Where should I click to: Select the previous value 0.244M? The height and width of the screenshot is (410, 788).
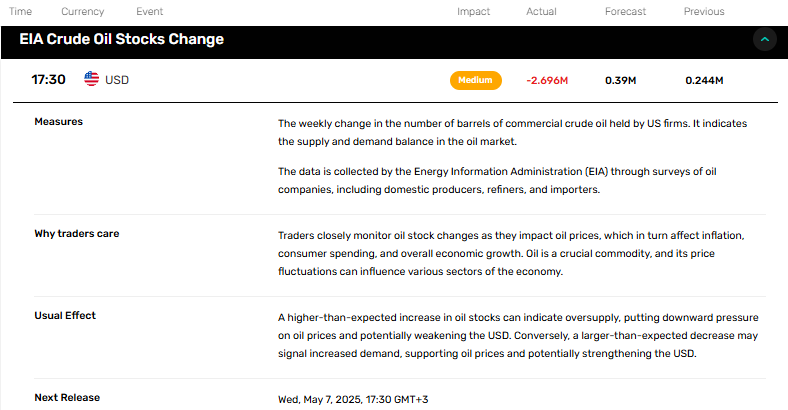click(704, 80)
